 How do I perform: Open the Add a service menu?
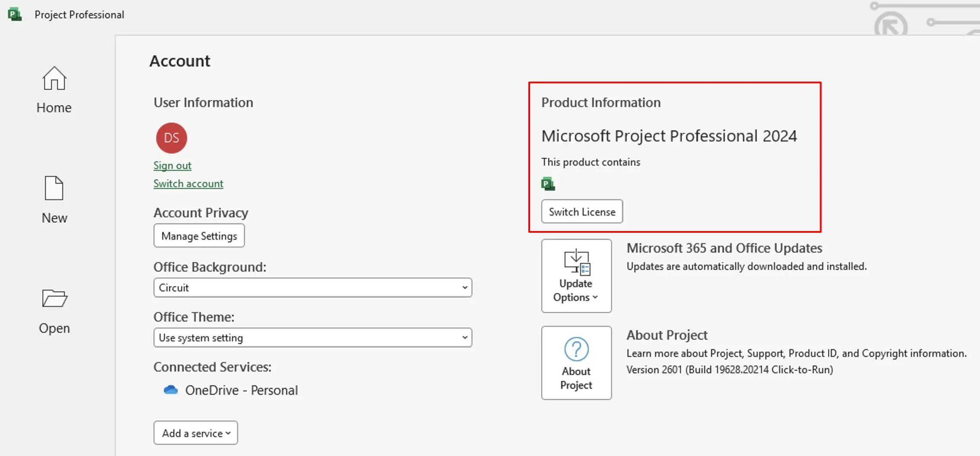[x=196, y=433]
